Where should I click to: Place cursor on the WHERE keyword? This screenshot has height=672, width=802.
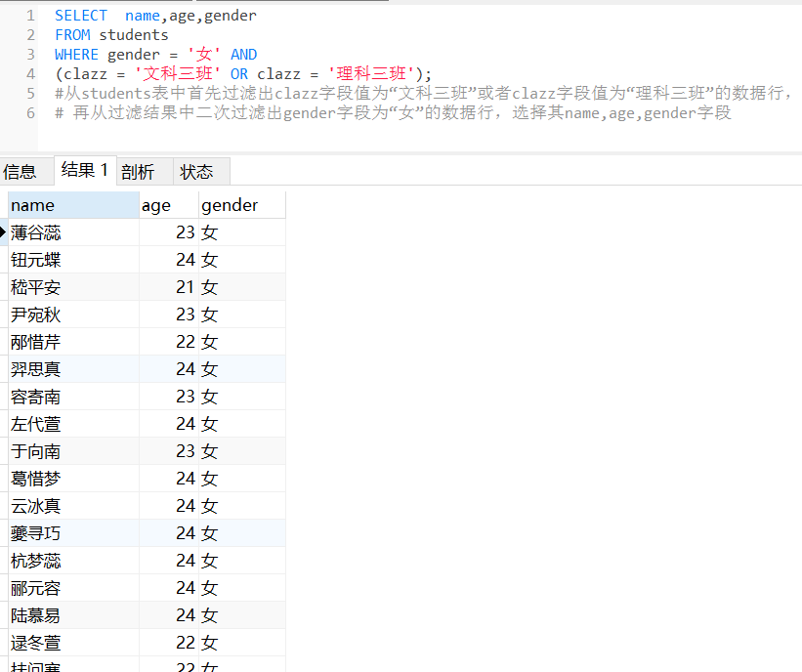pos(76,55)
